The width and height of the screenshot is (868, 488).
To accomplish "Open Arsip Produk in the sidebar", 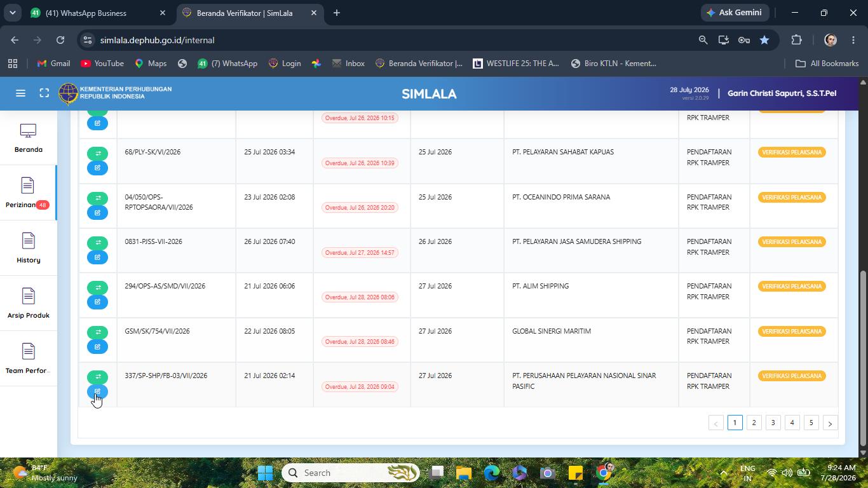I will click(28, 304).
